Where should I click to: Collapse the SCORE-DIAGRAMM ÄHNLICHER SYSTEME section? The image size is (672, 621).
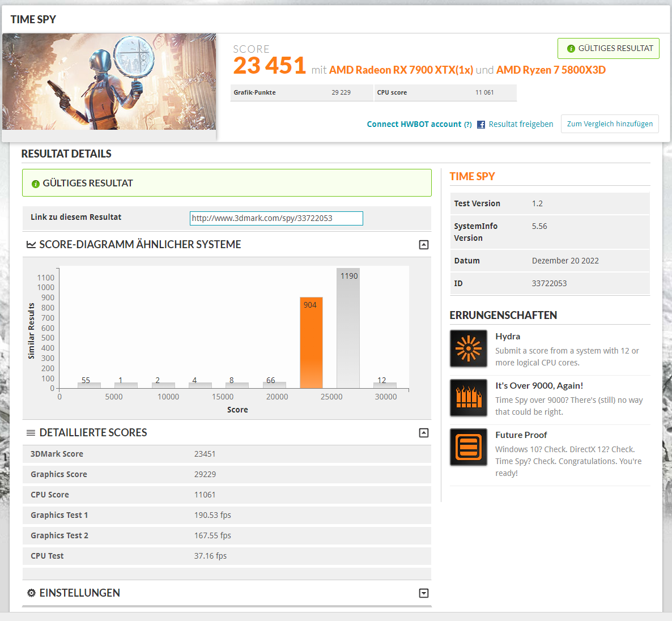(x=423, y=245)
